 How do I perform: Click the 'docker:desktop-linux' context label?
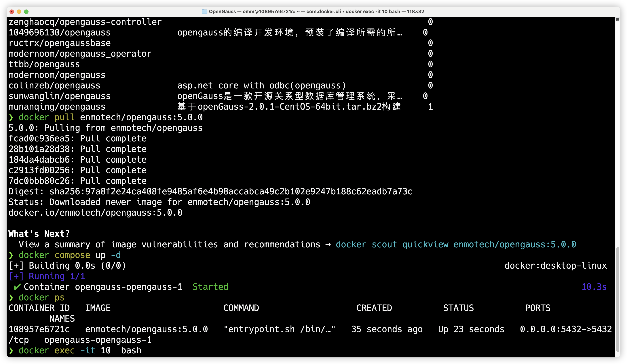(556, 266)
